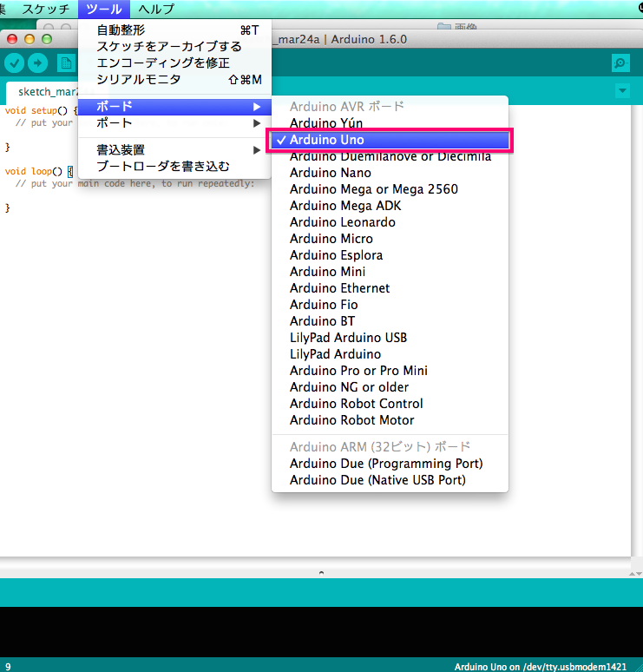Choose ブートローダを書き込む menu entry
Viewport: 643px width, 672px height.
(x=174, y=167)
